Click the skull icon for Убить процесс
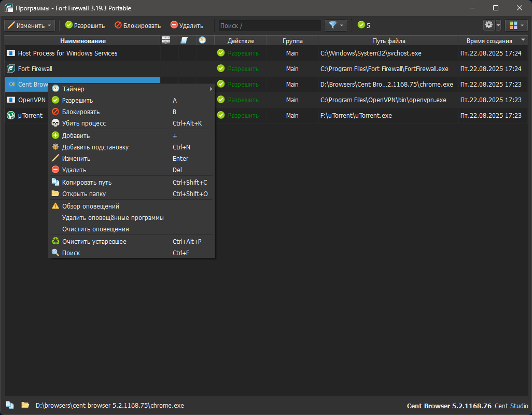The image size is (532, 415). (55, 123)
